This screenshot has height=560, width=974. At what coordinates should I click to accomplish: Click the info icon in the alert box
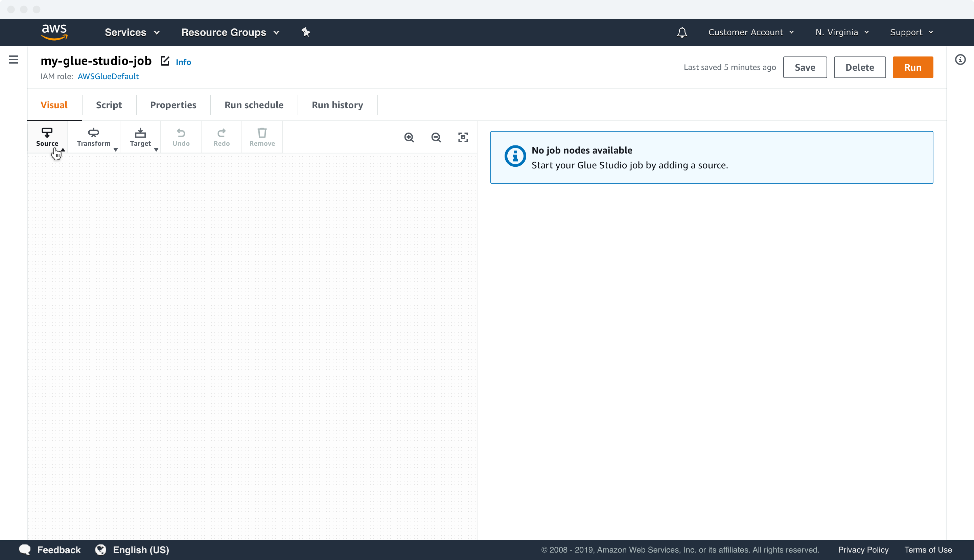point(515,156)
